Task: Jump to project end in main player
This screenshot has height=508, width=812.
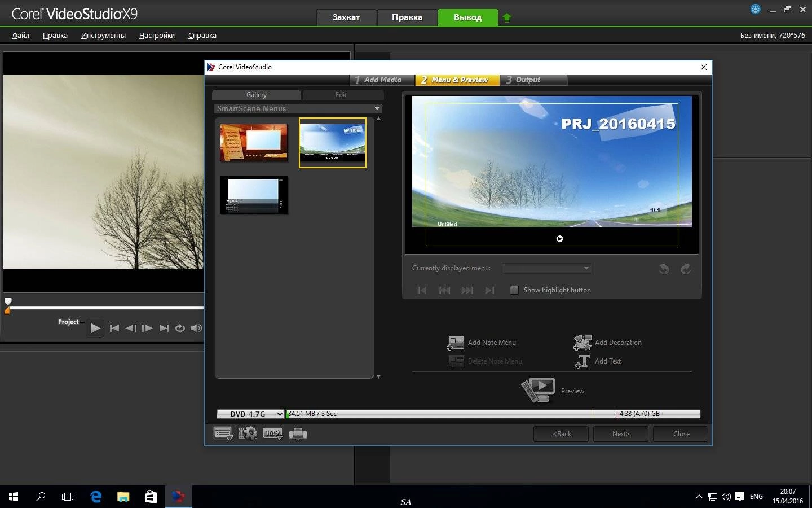Action: coord(164,328)
